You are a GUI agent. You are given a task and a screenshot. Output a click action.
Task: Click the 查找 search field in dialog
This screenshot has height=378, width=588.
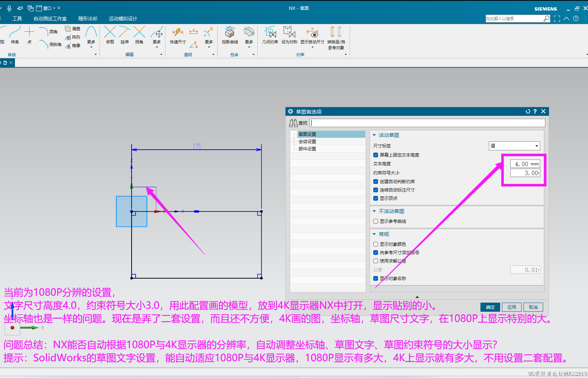pyautogui.click(x=428, y=123)
